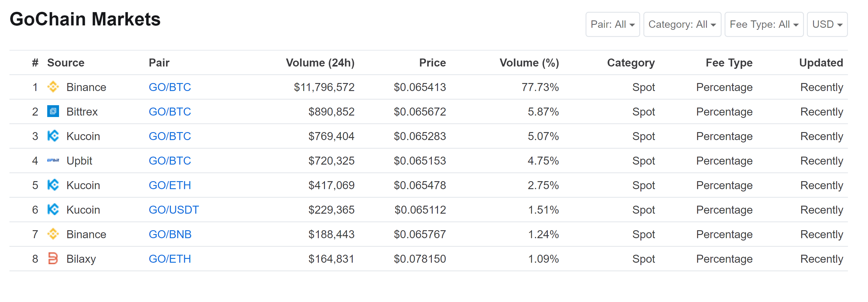Click the Source column header

(x=66, y=63)
